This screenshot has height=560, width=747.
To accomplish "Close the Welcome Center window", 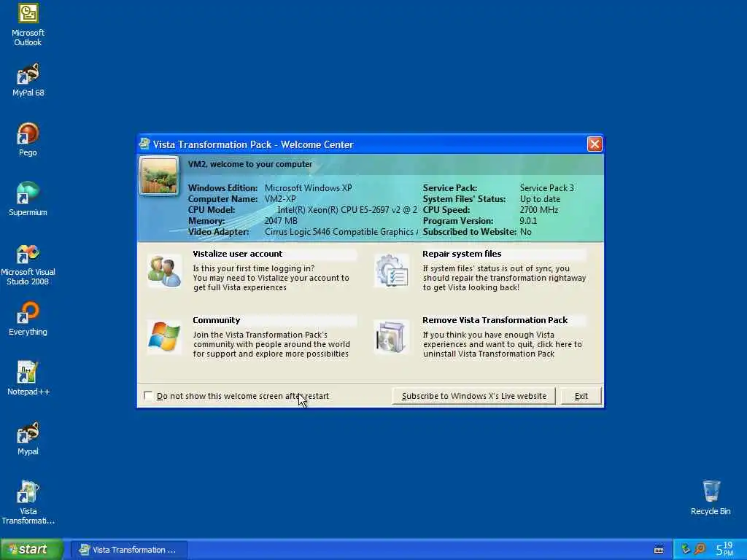I will coord(595,144).
